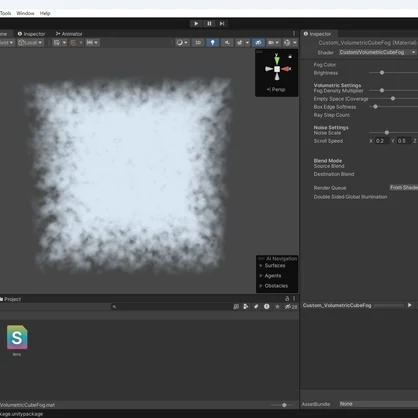Adjust the Project icon size slider
Viewport: 418px width, 418px height.
284,405
